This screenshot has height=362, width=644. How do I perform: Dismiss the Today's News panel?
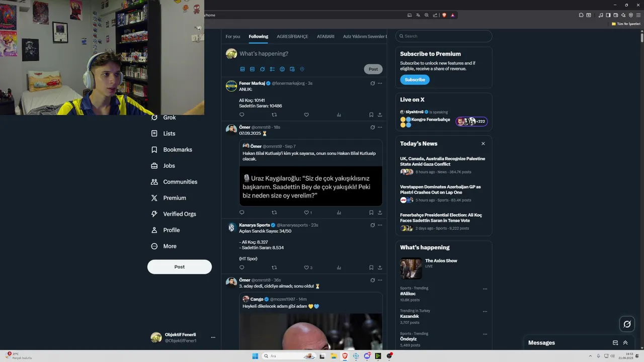pyautogui.click(x=483, y=144)
